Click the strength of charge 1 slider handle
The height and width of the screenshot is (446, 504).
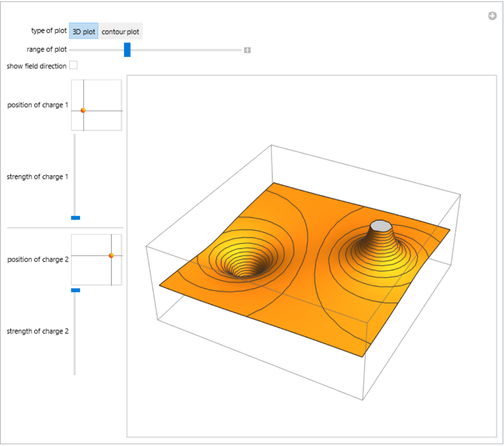(75, 217)
